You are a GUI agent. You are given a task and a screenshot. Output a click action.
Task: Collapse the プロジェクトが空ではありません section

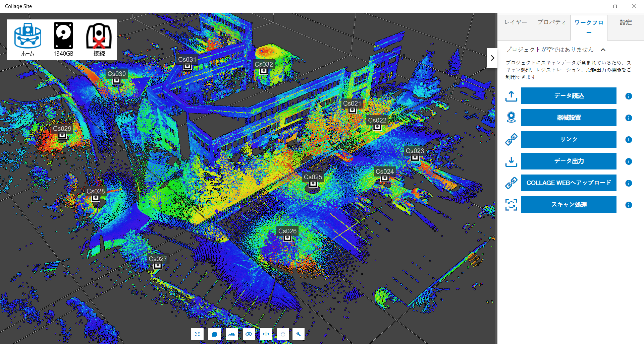point(603,50)
